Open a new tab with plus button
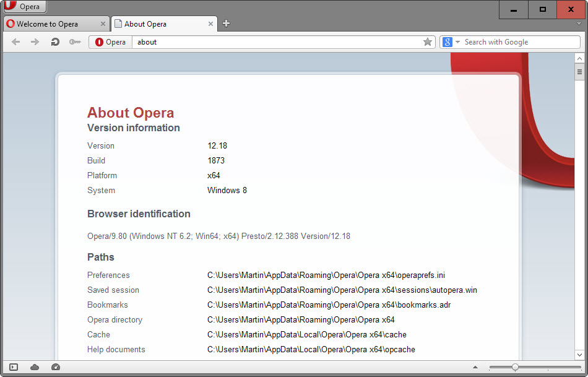Image resolution: width=588 pixels, height=377 pixels. tap(226, 24)
